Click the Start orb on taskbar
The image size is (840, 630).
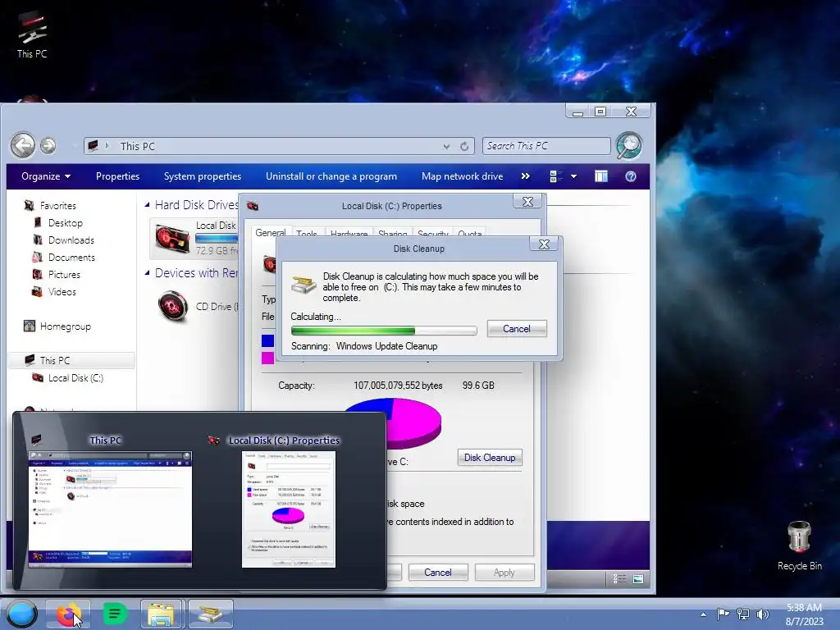coord(22,614)
